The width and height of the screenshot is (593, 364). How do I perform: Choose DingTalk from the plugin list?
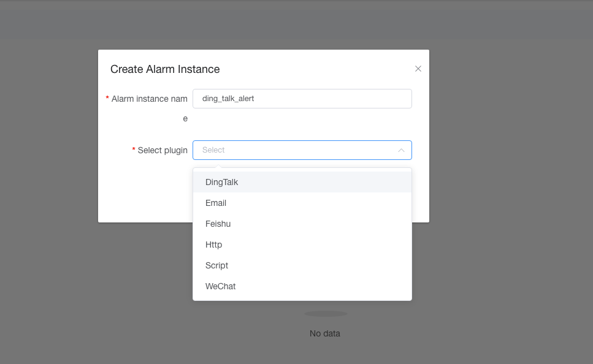[222, 182]
